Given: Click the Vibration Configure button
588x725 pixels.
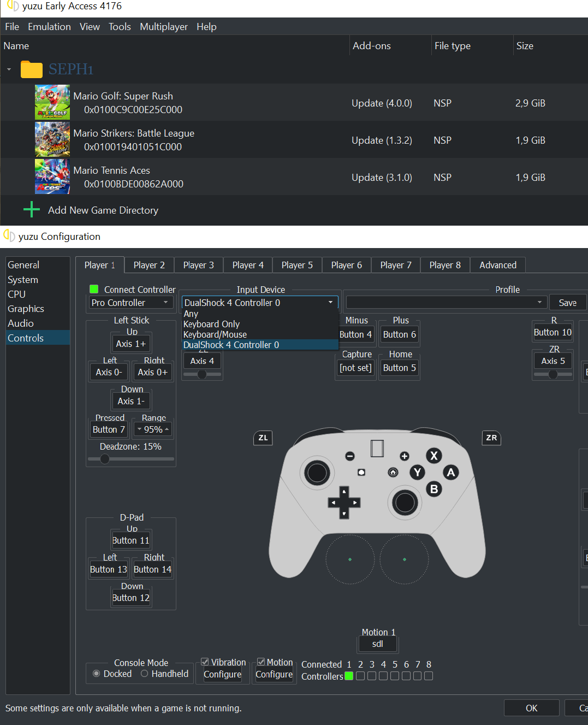Looking at the screenshot, I should tap(222, 674).
